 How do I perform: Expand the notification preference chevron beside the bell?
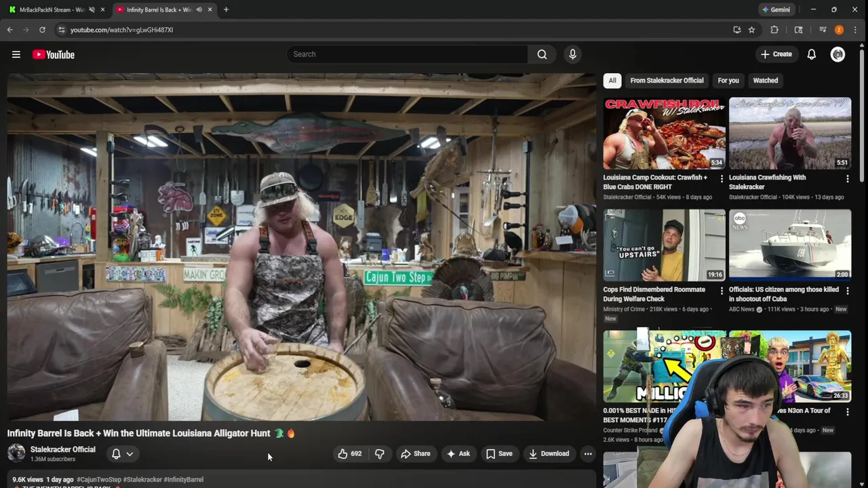point(130,454)
